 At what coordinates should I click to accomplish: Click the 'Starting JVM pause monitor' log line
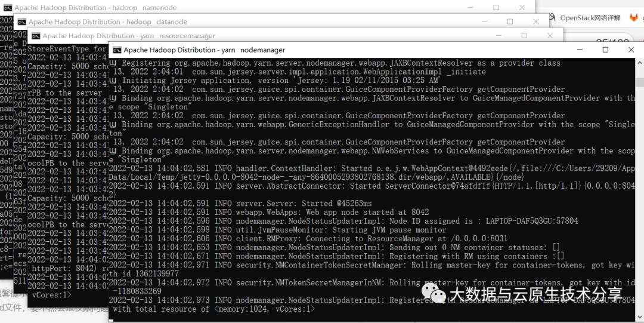click(x=277, y=230)
